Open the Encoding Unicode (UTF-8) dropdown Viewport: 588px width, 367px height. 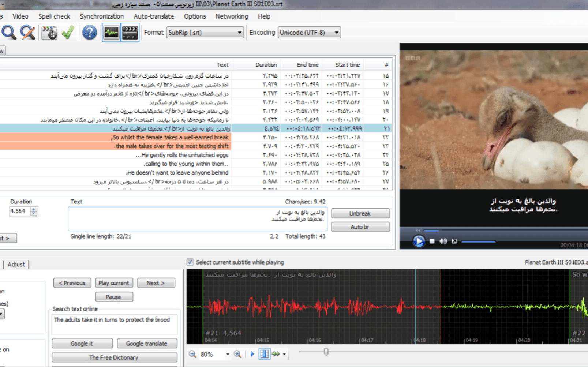coord(309,33)
